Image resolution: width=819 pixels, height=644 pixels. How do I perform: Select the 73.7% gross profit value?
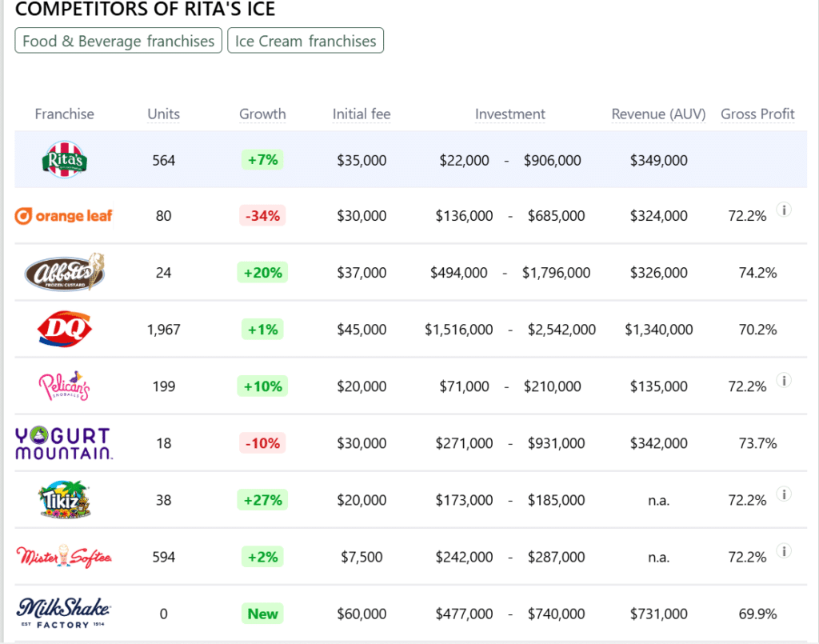click(757, 443)
